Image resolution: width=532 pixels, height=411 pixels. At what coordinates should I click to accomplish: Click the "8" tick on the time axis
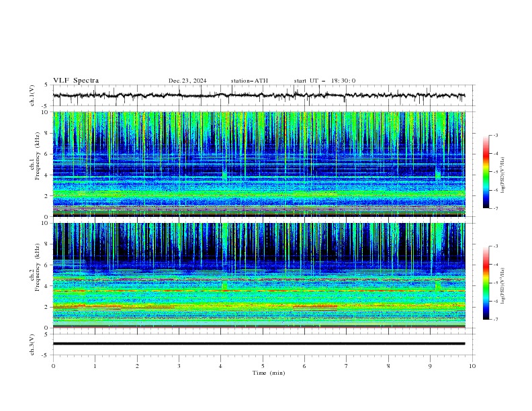point(388,366)
